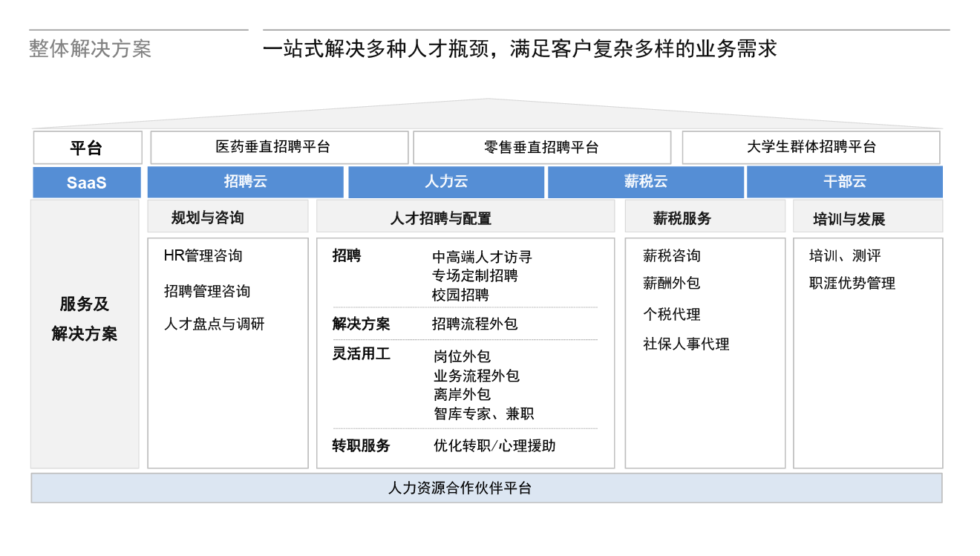Select the 社保人事代理 item
The height and width of the screenshot is (556, 980).
[x=686, y=344]
